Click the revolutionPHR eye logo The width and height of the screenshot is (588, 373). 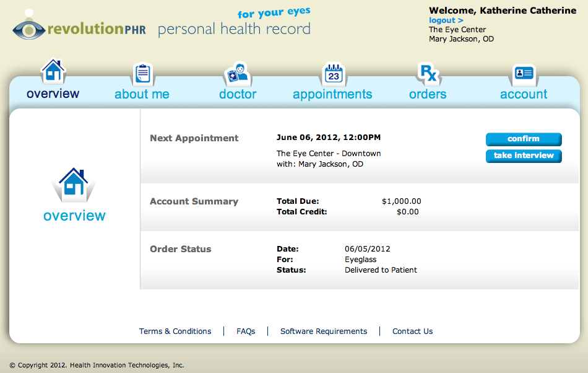(x=30, y=29)
